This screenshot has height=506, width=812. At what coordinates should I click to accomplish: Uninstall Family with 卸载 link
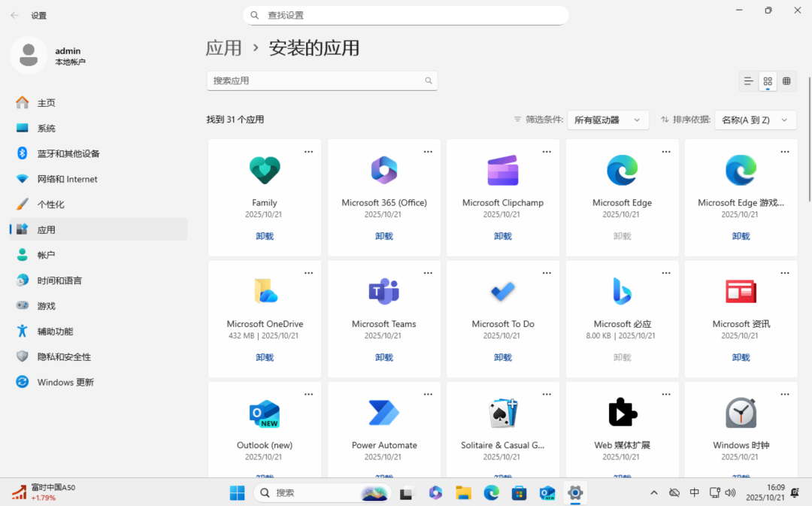coord(265,236)
